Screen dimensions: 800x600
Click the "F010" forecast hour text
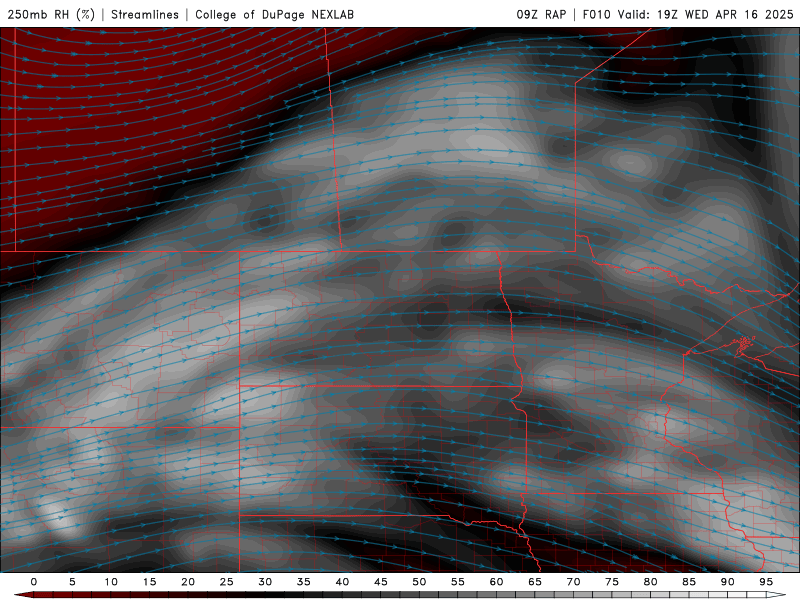click(596, 14)
